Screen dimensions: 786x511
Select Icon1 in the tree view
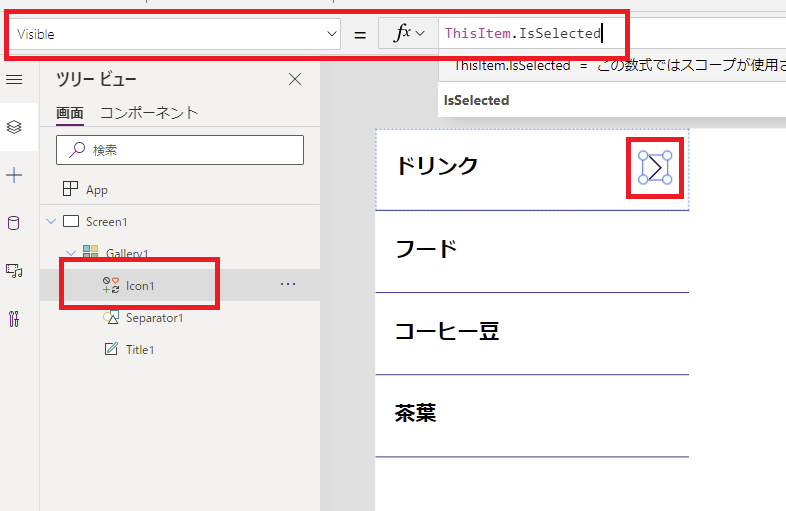point(140,286)
